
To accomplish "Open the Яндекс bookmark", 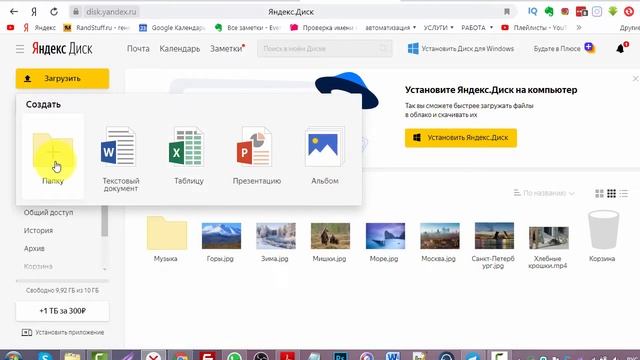I will pyautogui.click(x=39, y=27).
